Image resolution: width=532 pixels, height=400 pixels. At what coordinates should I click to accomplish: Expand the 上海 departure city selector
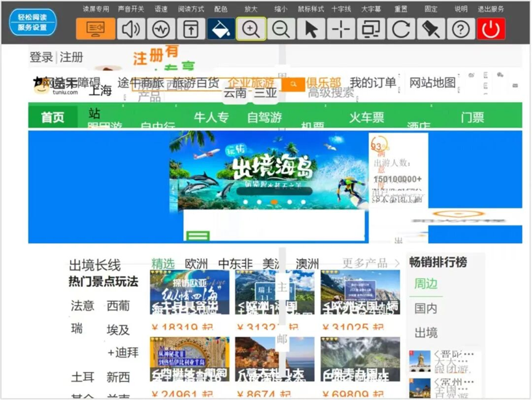(x=100, y=92)
